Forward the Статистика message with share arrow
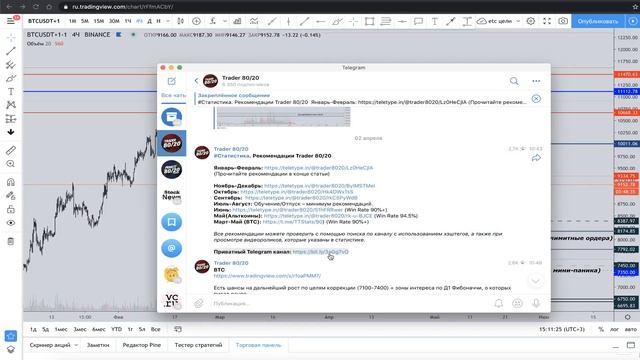 [536, 158]
